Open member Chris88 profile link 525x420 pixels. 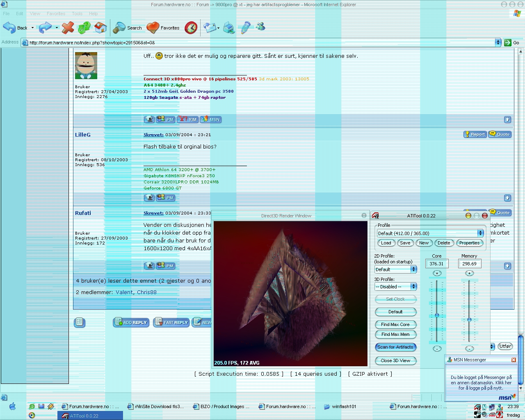click(147, 292)
